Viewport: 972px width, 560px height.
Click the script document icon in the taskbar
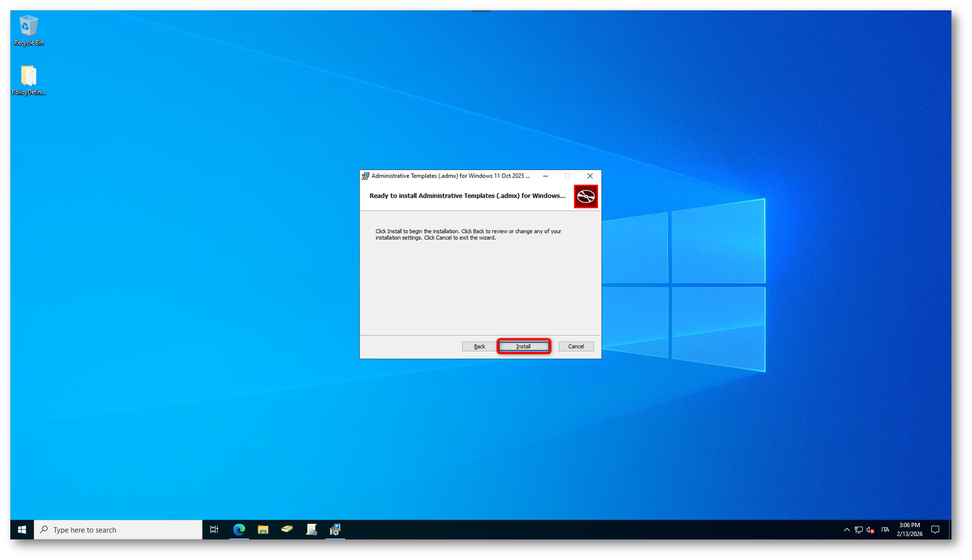tap(311, 529)
